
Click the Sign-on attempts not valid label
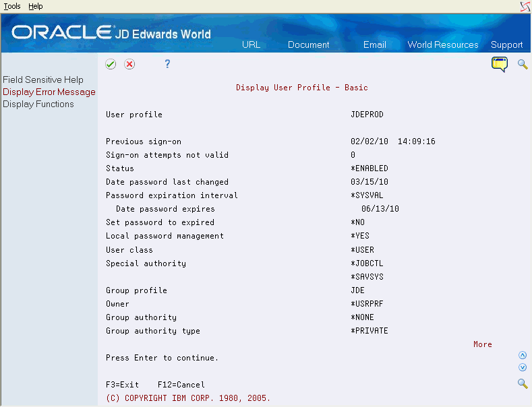tap(167, 155)
